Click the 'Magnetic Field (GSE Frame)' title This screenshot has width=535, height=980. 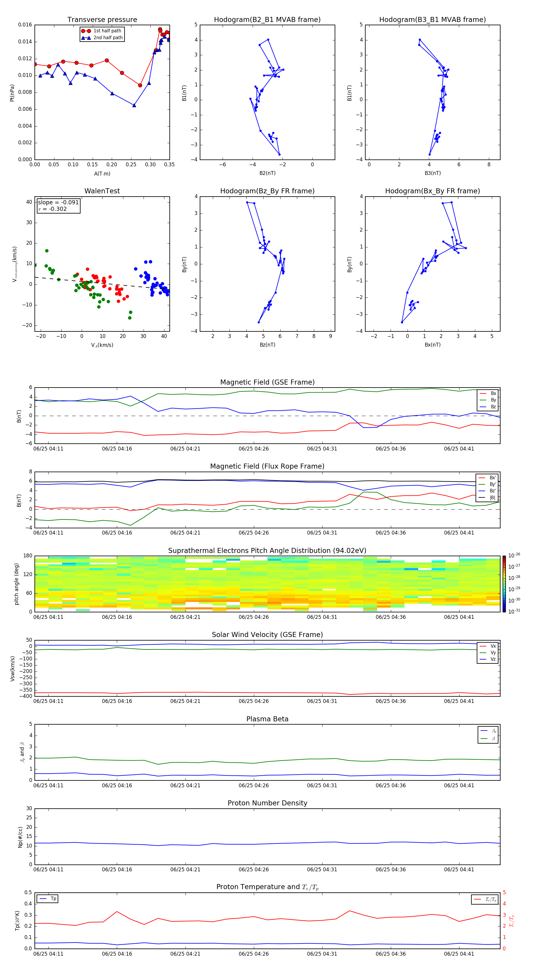(x=267, y=382)
